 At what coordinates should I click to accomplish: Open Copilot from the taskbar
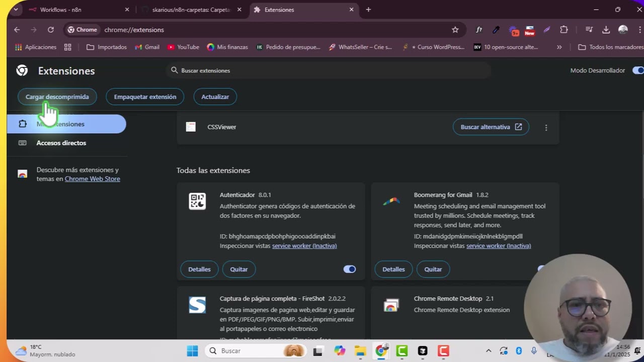(340, 350)
